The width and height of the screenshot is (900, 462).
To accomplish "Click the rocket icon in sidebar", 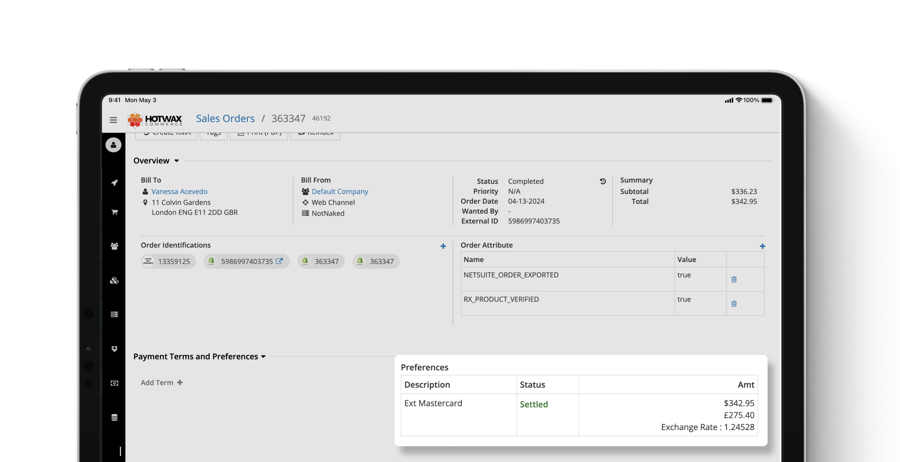I will [x=114, y=183].
